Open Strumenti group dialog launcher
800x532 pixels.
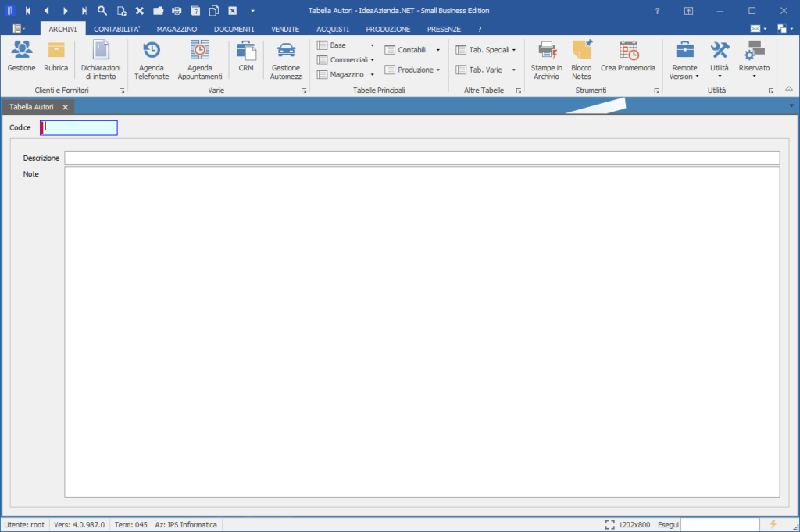point(656,91)
